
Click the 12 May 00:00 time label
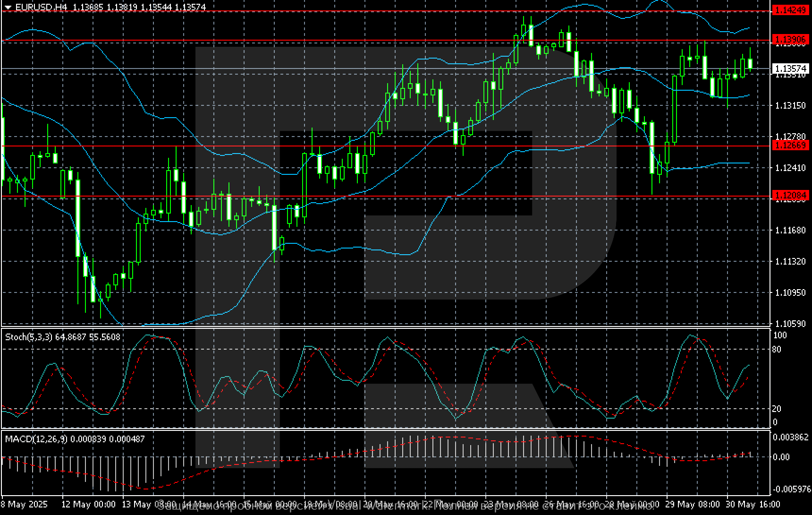(x=88, y=504)
